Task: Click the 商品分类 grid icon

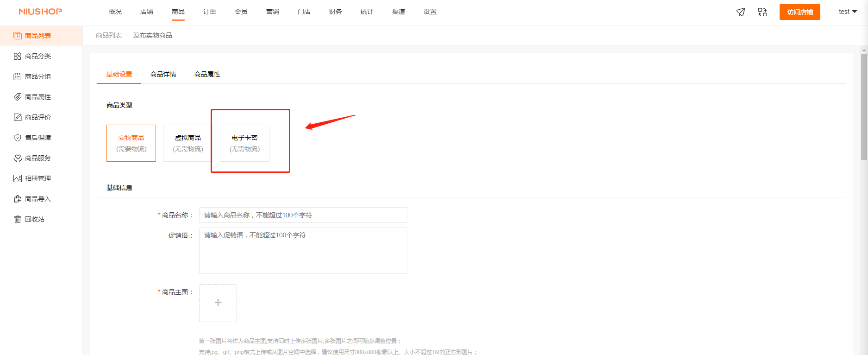Action: pos(18,56)
